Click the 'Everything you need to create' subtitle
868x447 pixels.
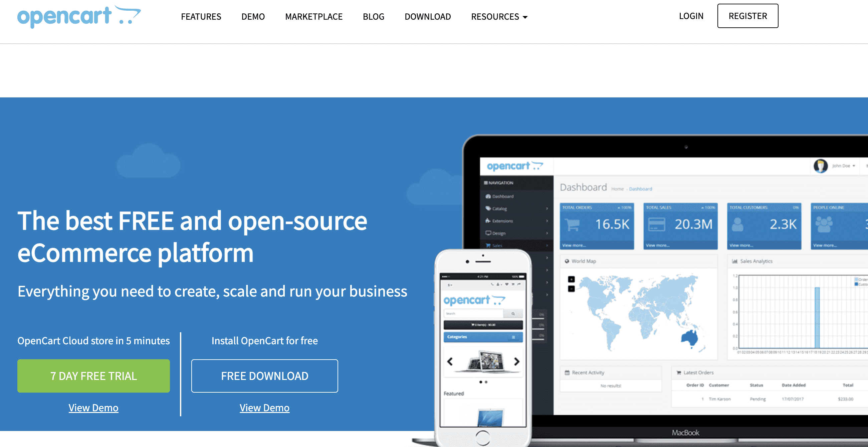coord(212,291)
